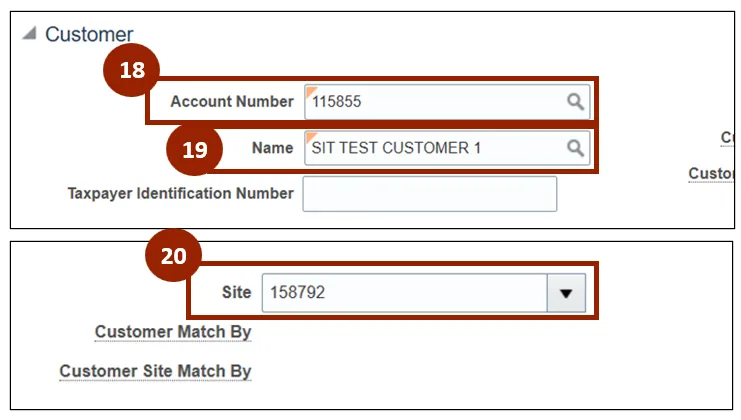Click inside the Account Number field

point(435,101)
